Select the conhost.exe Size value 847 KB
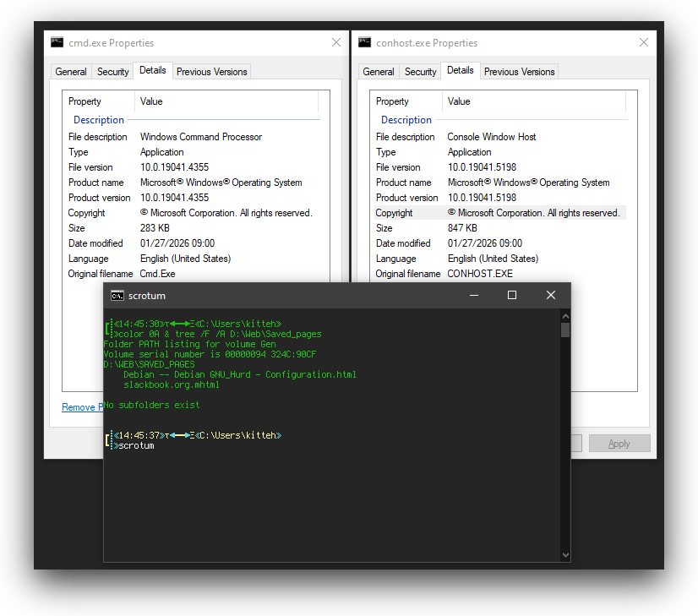Screen dimensions: 698x616 (462, 228)
